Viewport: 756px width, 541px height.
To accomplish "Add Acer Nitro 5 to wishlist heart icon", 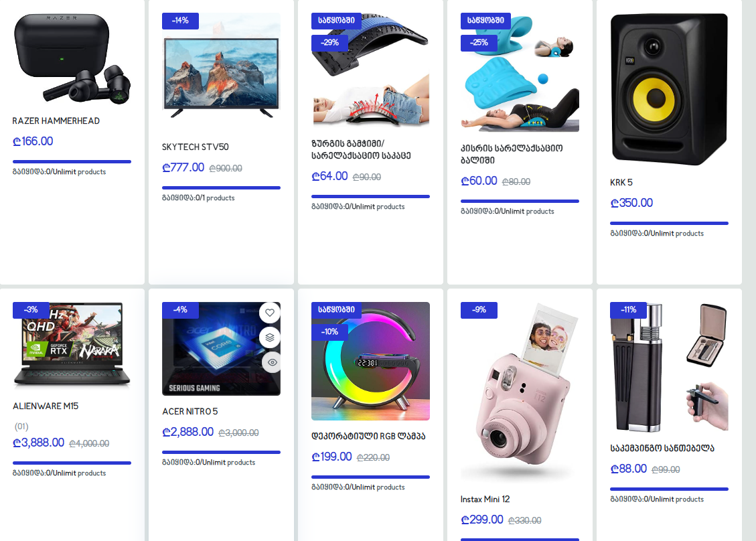I will [x=270, y=313].
